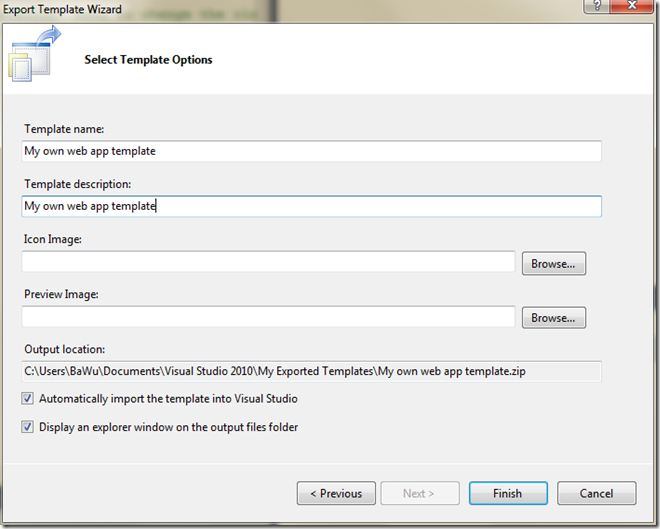Click into the Icon Image path field
The height and width of the screenshot is (529, 660).
click(x=268, y=262)
